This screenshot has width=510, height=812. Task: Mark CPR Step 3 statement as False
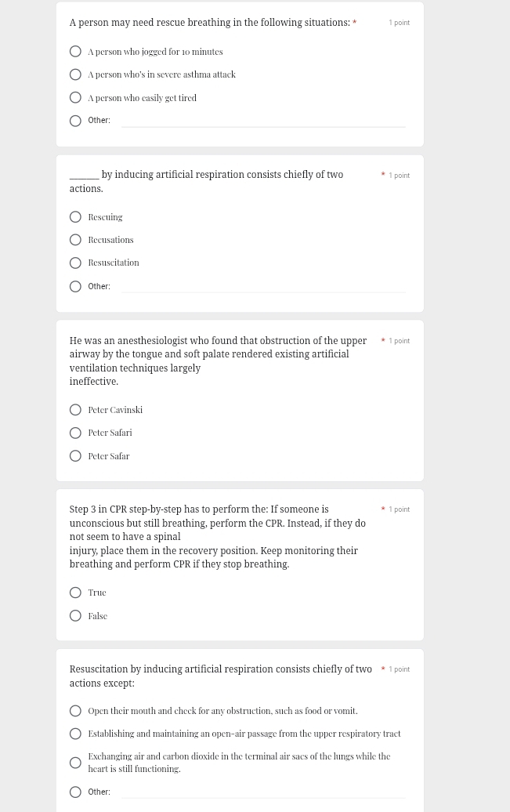coord(75,616)
